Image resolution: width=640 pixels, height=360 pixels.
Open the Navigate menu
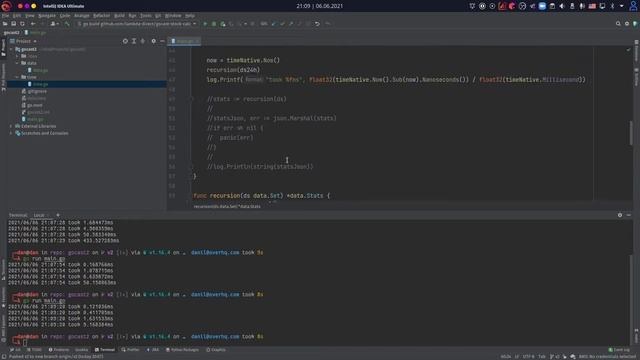click(x=47, y=16)
